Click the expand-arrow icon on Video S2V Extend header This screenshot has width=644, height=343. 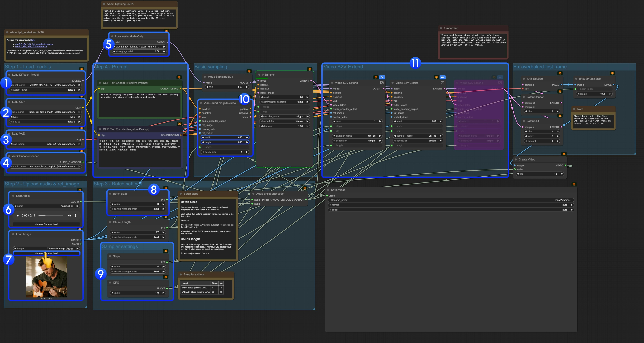point(382,83)
